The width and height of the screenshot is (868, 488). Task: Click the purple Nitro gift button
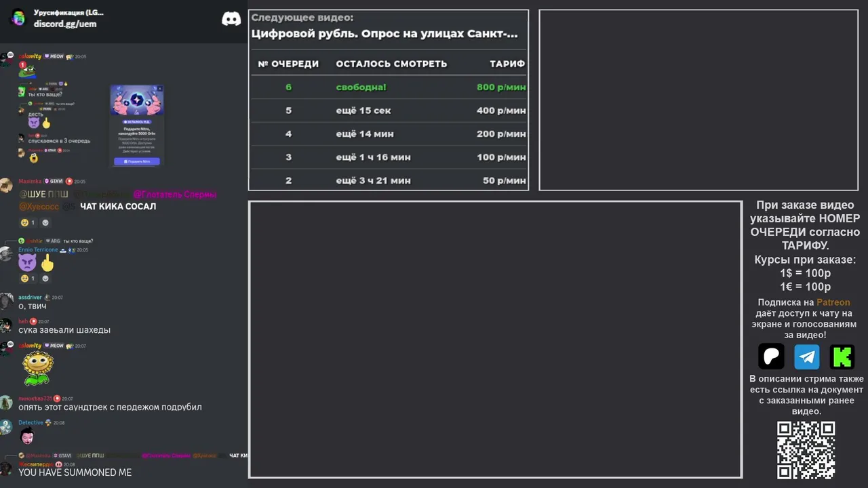[x=137, y=161]
